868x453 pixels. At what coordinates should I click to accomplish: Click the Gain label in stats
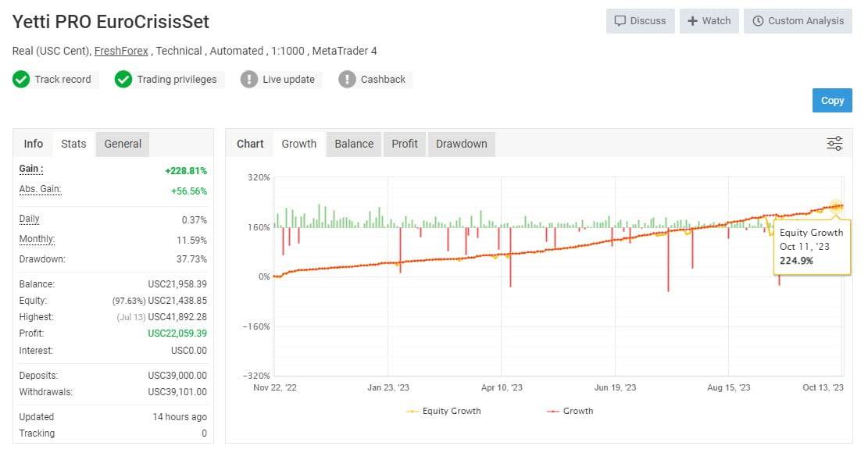click(31, 169)
